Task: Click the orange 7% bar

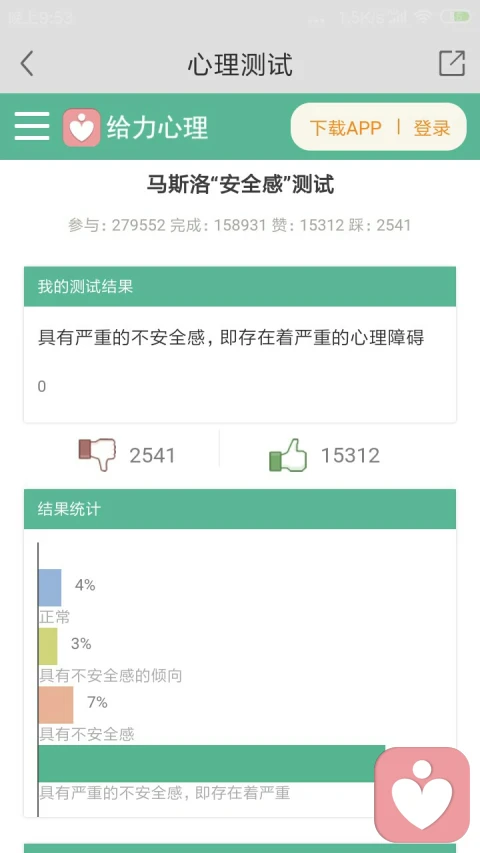Action: tap(56, 705)
